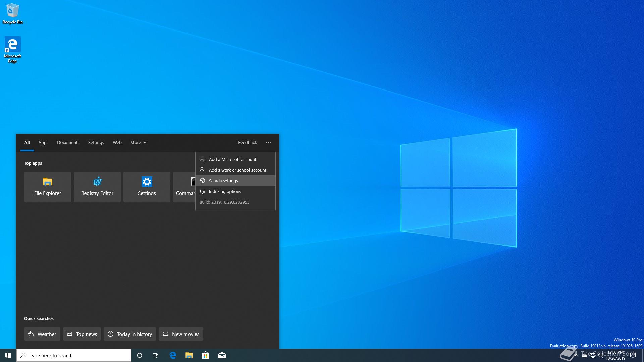Click the three-dot options menu
644x362 pixels.
click(268, 142)
